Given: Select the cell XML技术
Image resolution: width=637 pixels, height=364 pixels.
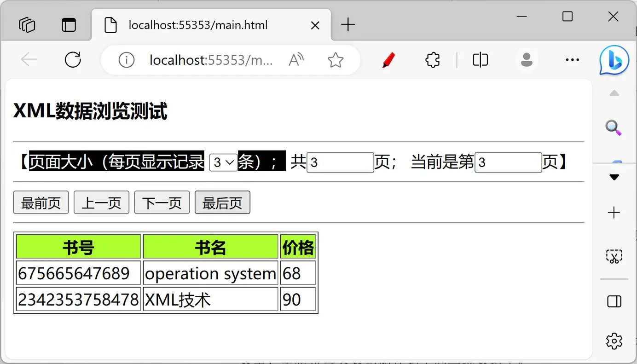Looking at the screenshot, I should pos(210,299).
